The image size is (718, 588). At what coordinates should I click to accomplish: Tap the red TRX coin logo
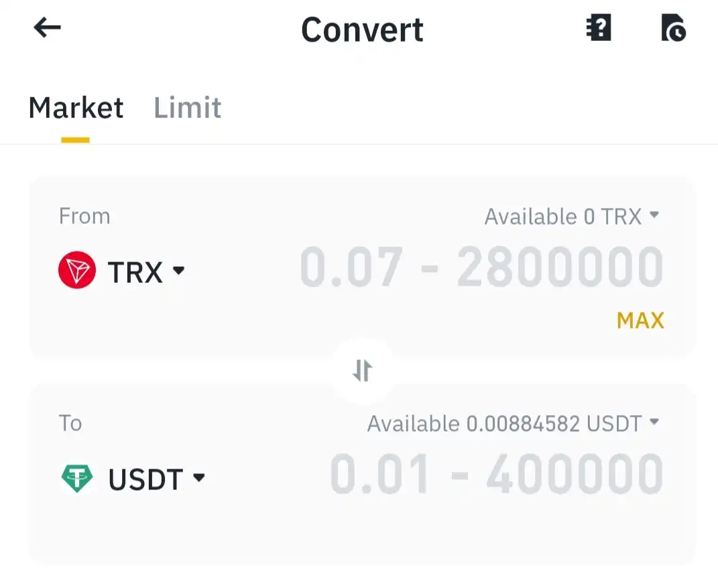point(76,271)
